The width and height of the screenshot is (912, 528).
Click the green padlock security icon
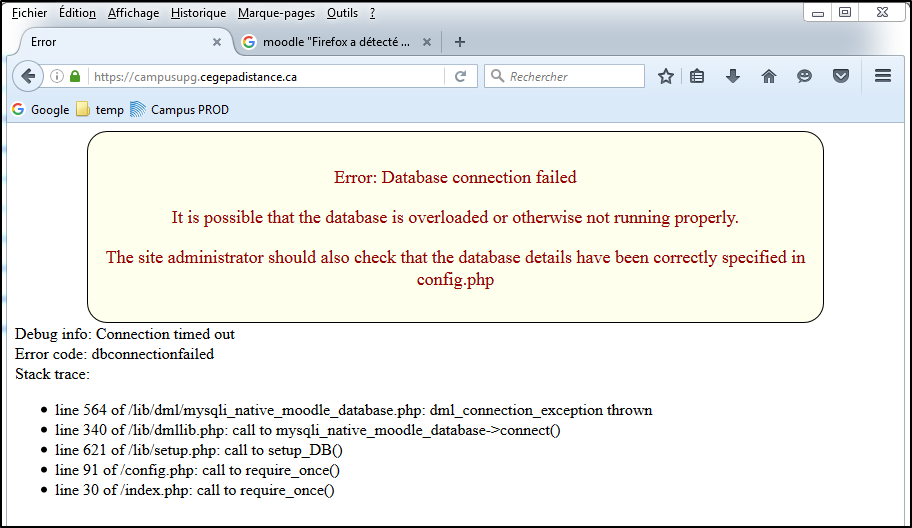pos(75,77)
